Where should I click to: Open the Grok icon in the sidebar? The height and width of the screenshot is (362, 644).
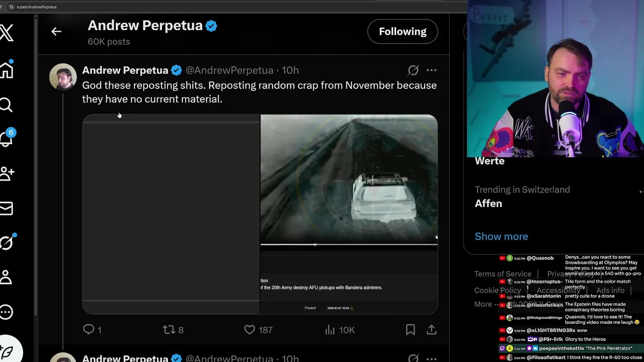(x=7, y=242)
